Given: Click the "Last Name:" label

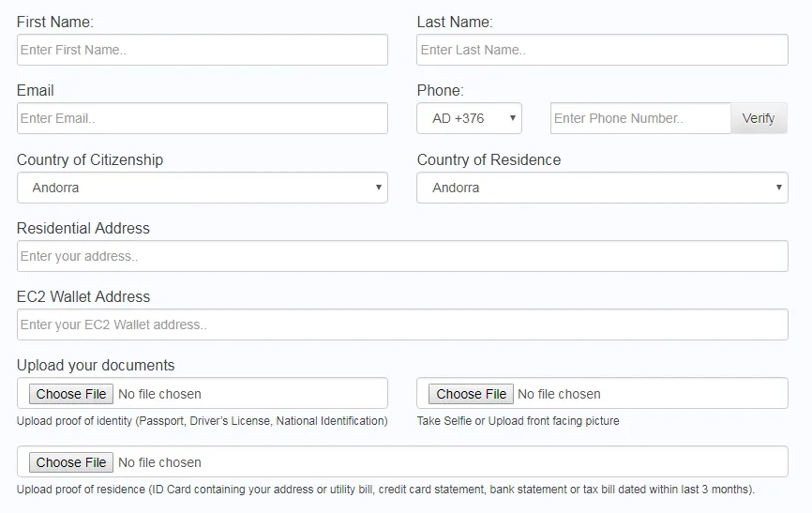Looking at the screenshot, I should coord(455,22).
